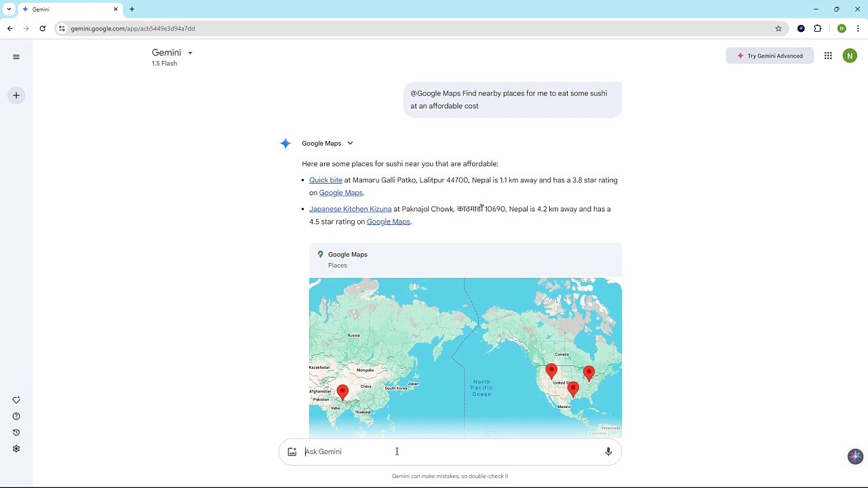Image resolution: width=868 pixels, height=488 pixels.
Task: Open a new browser tab
Action: (132, 9)
